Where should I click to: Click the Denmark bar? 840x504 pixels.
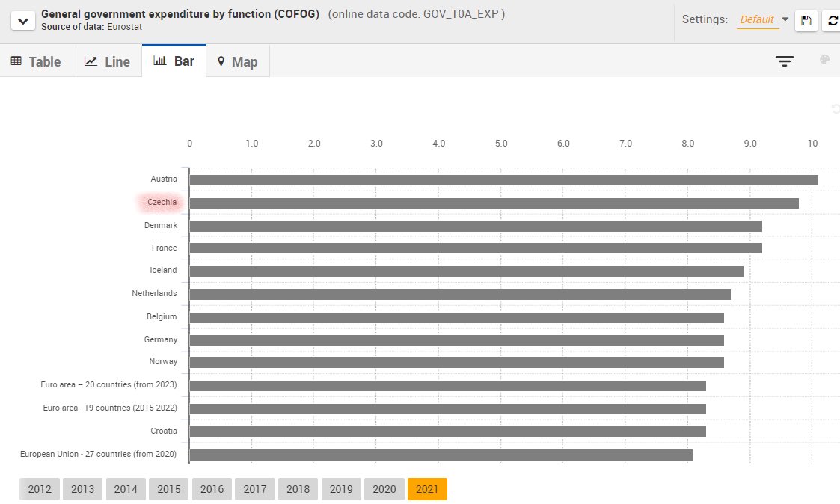click(476, 226)
